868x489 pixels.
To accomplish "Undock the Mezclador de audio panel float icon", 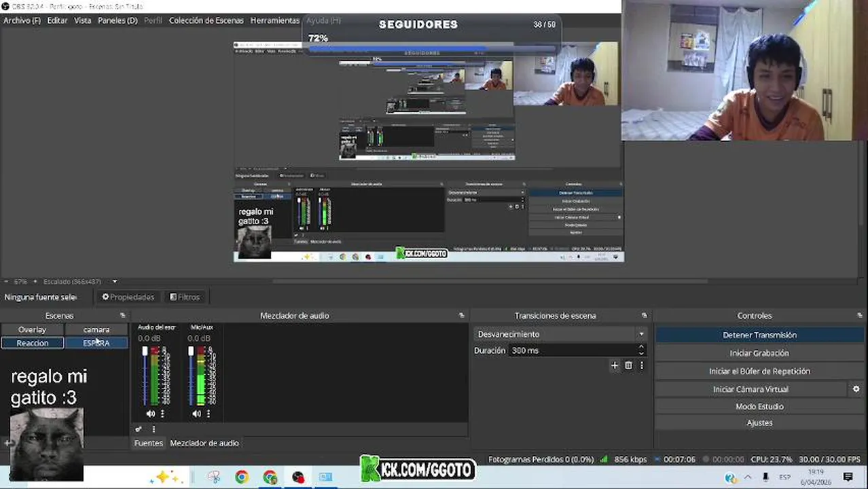I will tap(462, 316).
